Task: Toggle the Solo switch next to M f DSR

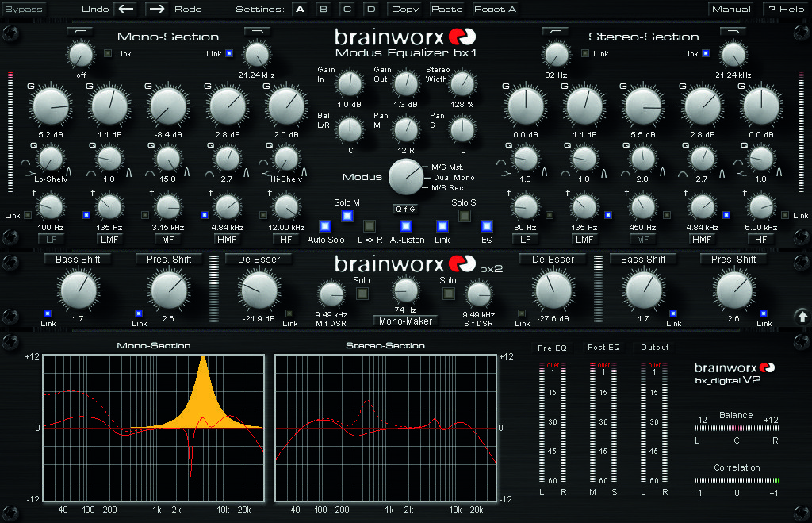Action: pos(362,294)
